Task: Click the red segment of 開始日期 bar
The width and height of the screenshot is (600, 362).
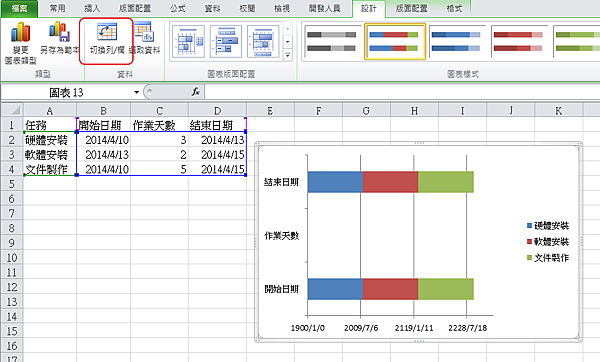Action: tap(390, 289)
